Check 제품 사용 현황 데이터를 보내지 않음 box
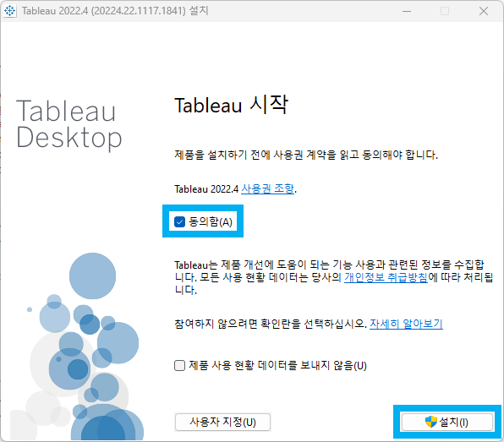 [x=179, y=365]
